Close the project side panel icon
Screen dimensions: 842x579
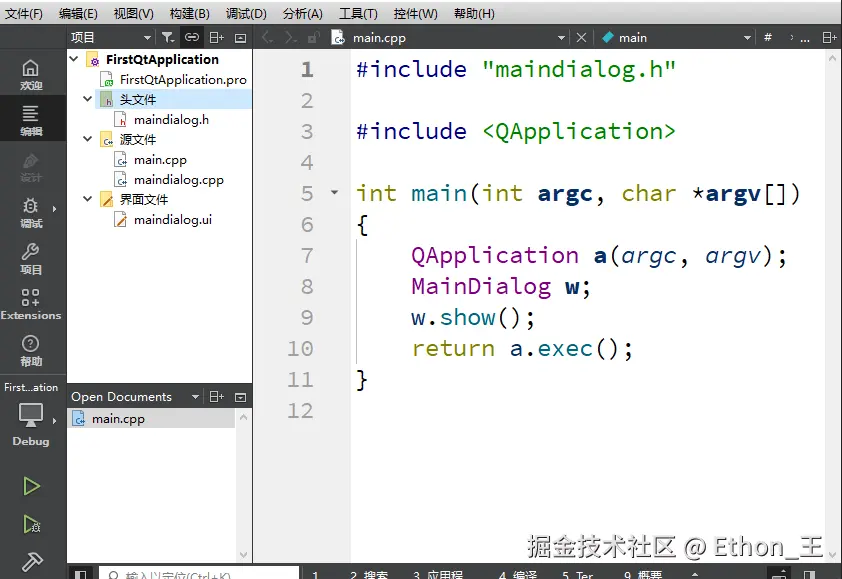pyautogui.click(x=241, y=38)
